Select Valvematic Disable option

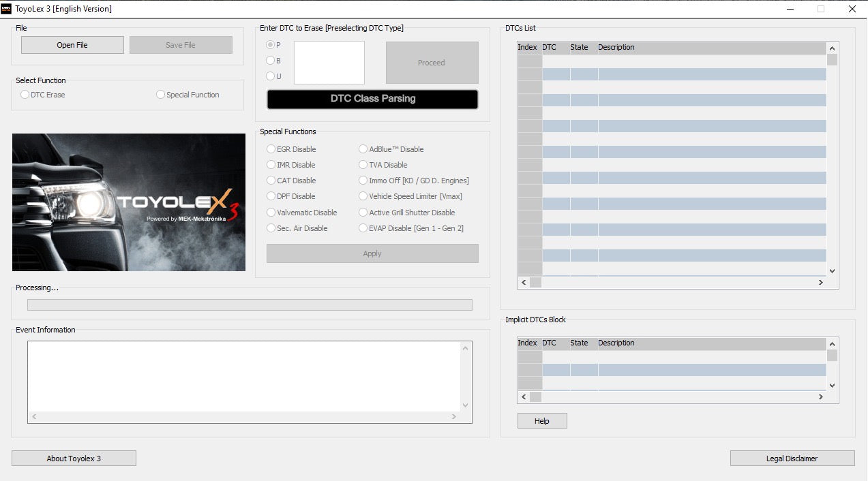coord(302,213)
